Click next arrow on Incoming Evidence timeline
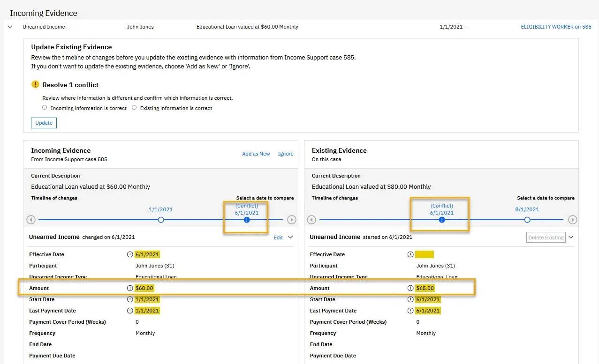 click(291, 220)
